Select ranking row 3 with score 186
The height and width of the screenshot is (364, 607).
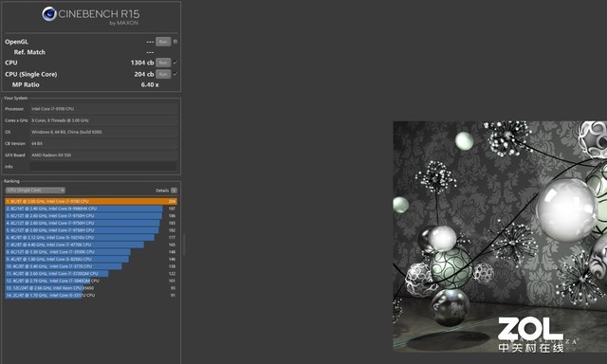(91, 216)
